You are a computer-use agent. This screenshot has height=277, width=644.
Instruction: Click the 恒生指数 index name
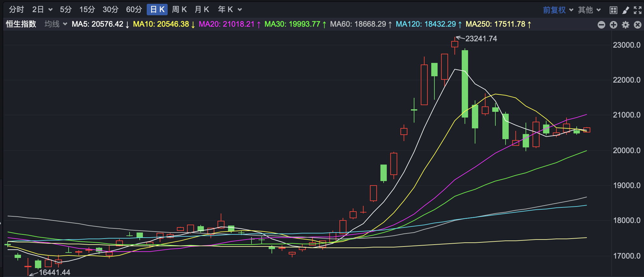click(21, 24)
